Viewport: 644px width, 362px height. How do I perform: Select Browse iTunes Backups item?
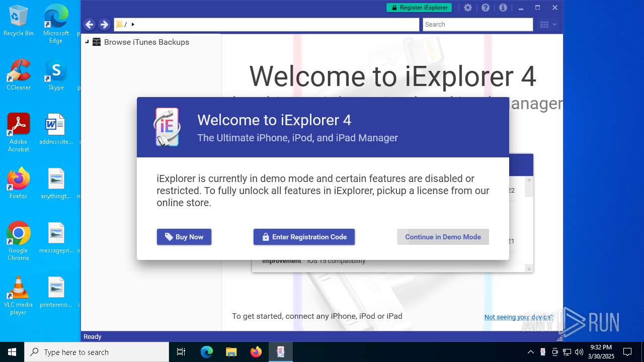pos(146,42)
